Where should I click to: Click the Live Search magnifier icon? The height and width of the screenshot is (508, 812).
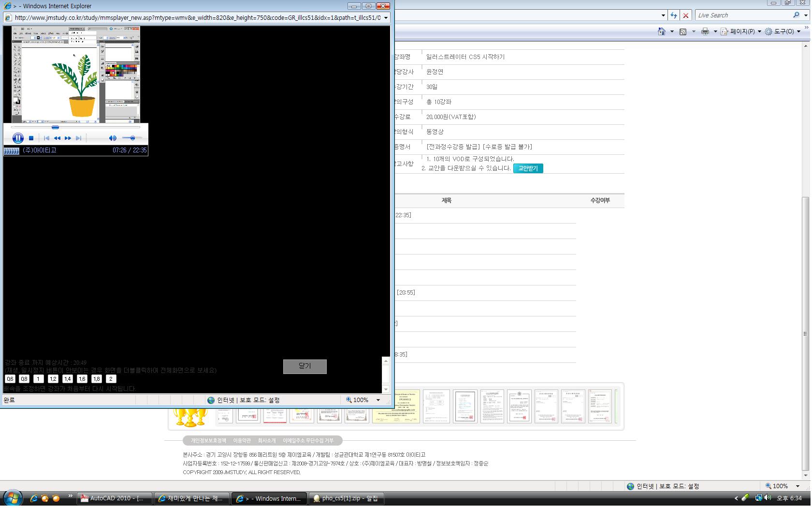click(796, 15)
